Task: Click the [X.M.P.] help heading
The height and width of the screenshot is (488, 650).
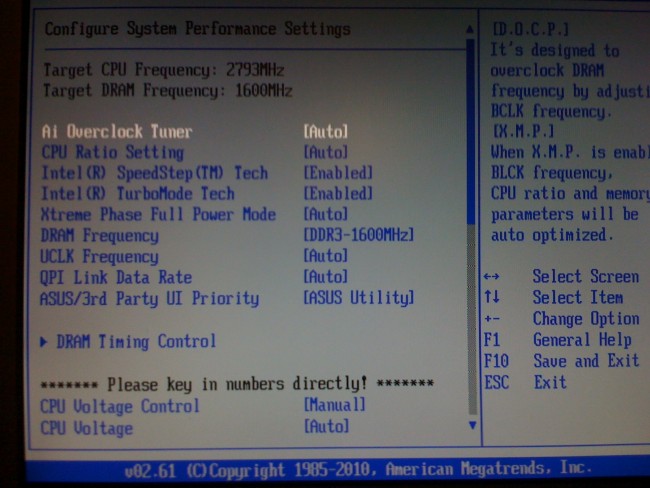Action: click(523, 132)
